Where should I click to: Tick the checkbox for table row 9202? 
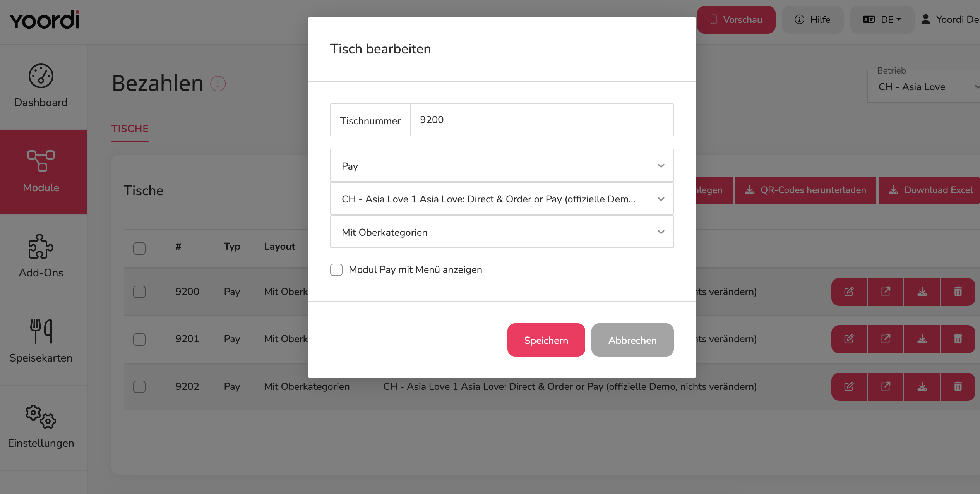[139, 387]
